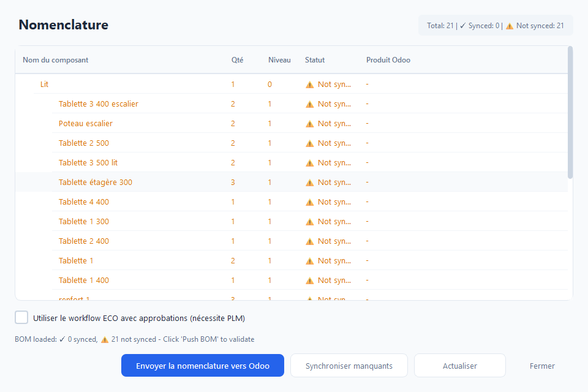Click the warning icon in the Lit row
Screen dimensions: 588x392
click(x=310, y=85)
